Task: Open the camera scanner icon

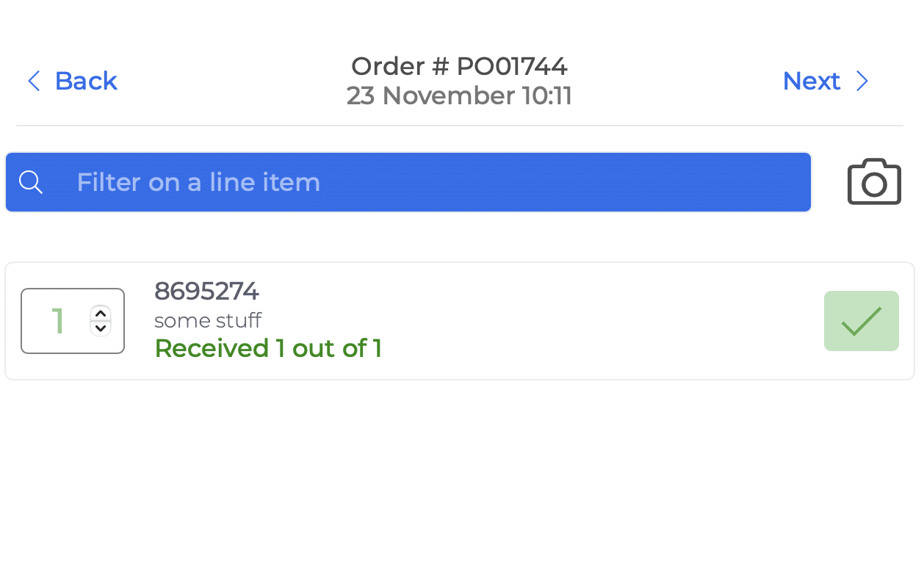Action: click(874, 181)
